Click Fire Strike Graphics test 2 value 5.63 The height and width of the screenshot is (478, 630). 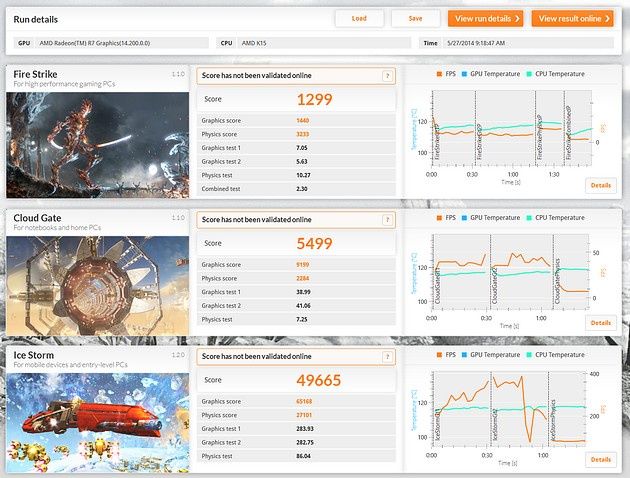tap(302, 161)
